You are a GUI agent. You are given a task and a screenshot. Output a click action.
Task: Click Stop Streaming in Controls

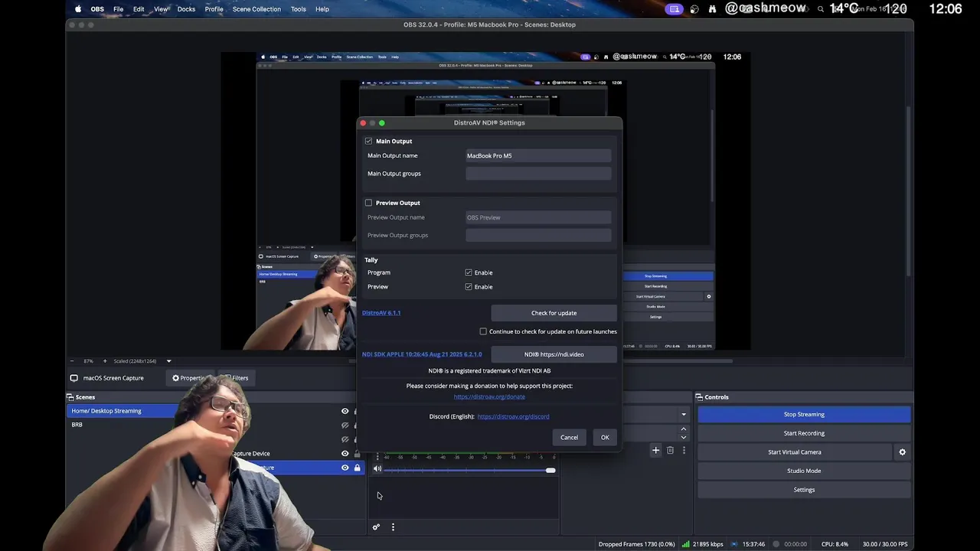(x=804, y=415)
